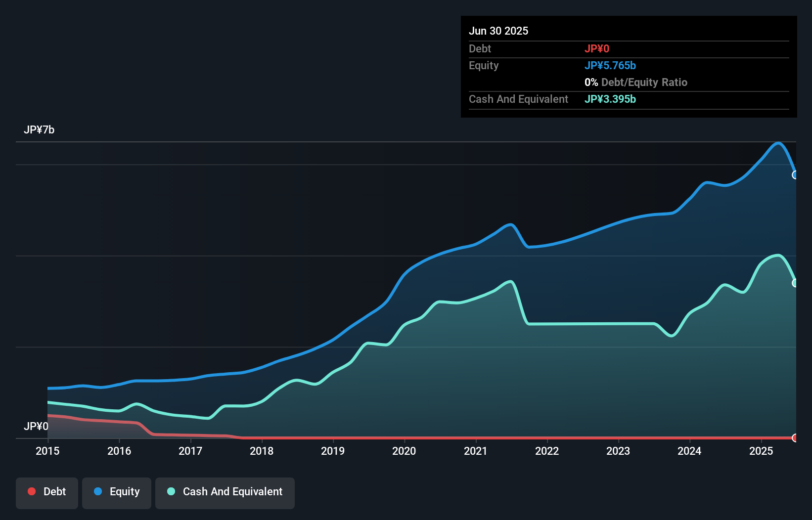
Task: Click the teal Cash And Equivalent legend dot
Action: [x=171, y=491]
